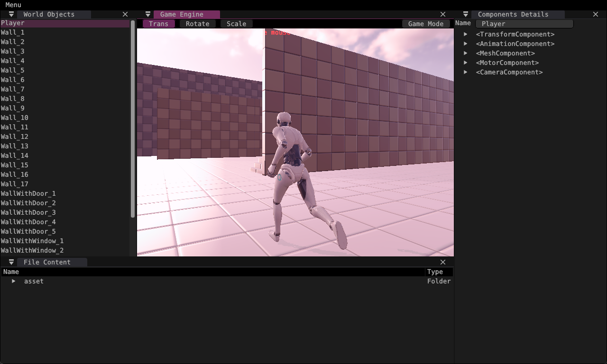Select Wall_5 in the object list
The height and width of the screenshot is (364, 607).
[x=65, y=70]
